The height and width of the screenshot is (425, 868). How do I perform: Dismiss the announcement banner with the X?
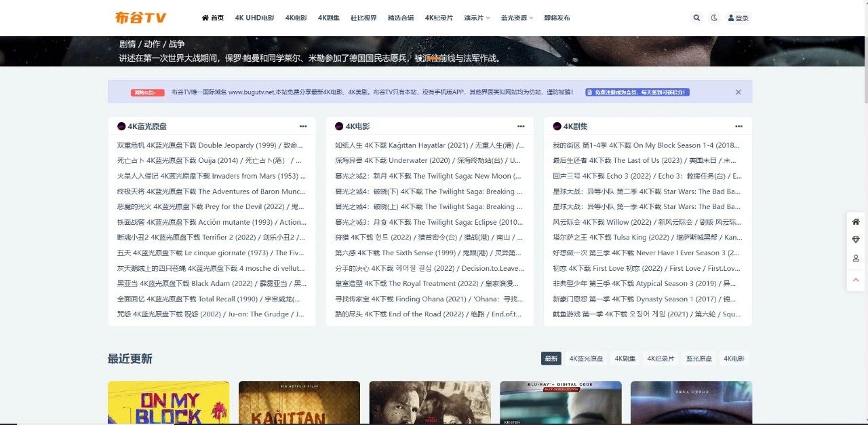738,92
